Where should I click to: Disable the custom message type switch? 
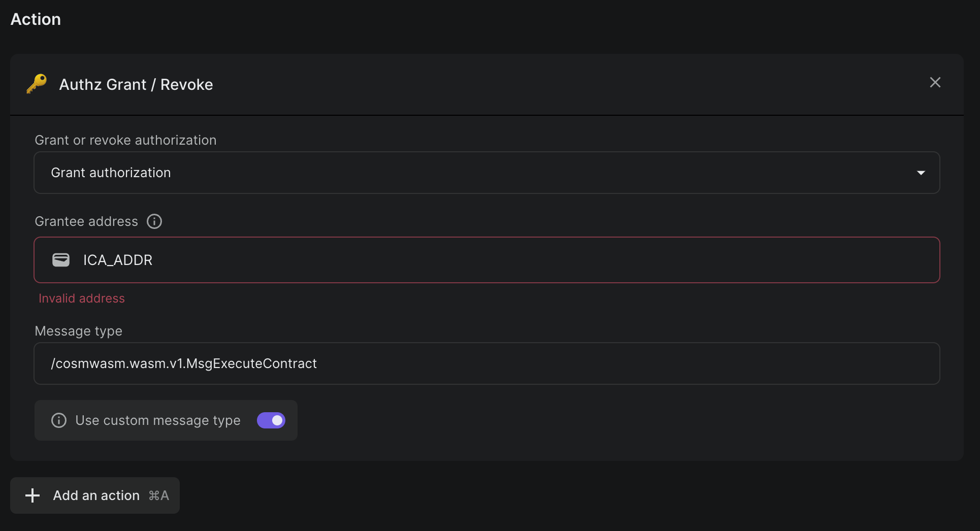coord(271,420)
